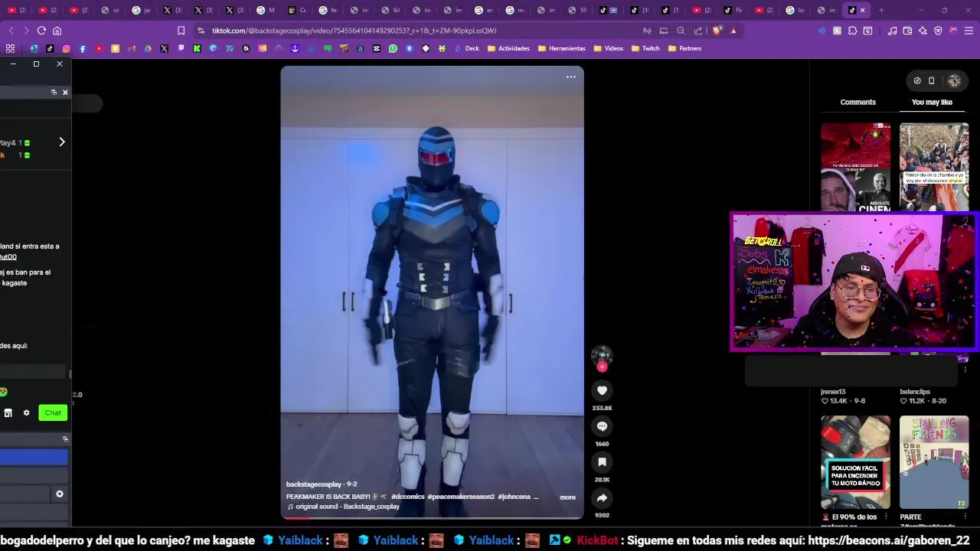Like the TikTok video with the heart icon

click(602, 390)
